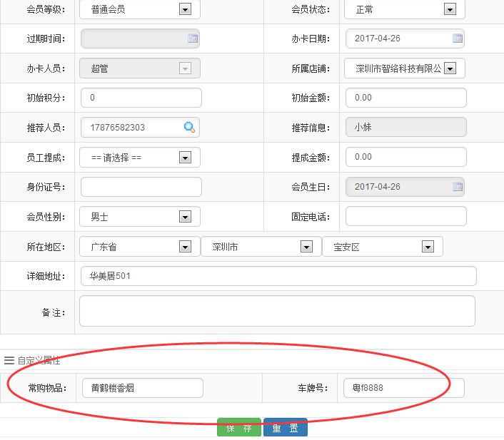The width and height of the screenshot is (504, 440).
Task: Click the 员工提成 label
Action: [x=46, y=158]
